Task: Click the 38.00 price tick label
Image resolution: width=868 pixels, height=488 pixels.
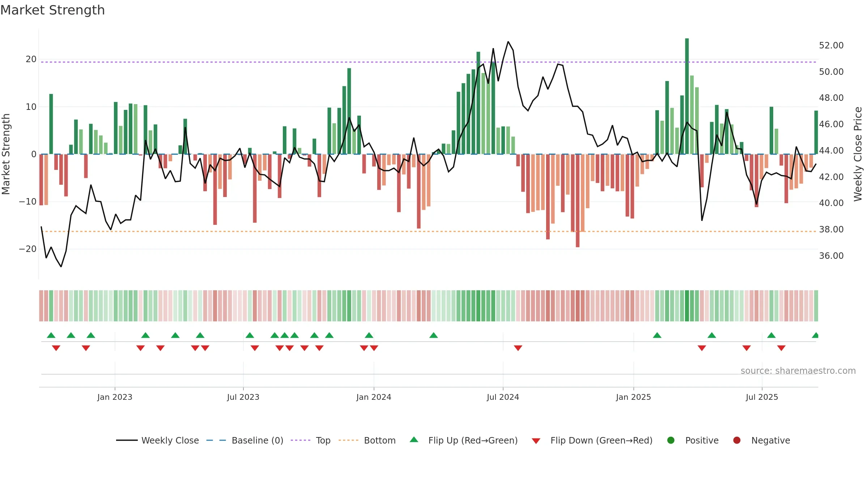Action: coord(831,230)
